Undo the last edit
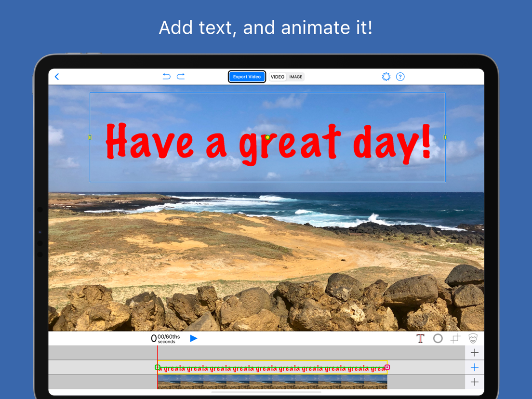Viewport: 532px width, 399px height. coord(166,76)
